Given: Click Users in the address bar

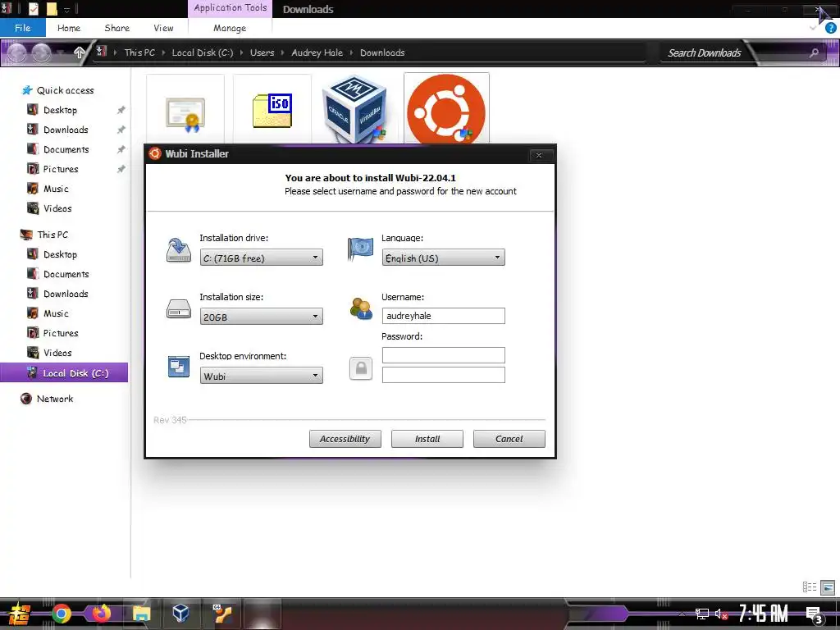Looking at the screenshot, I should pos(262,52).
